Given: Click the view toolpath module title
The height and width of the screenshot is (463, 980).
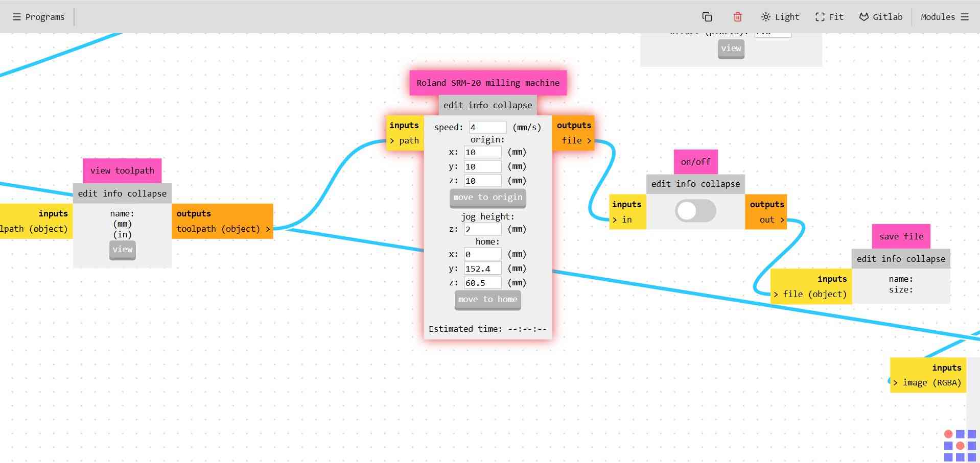Looking at the screenshot, I should pos(122,170).
